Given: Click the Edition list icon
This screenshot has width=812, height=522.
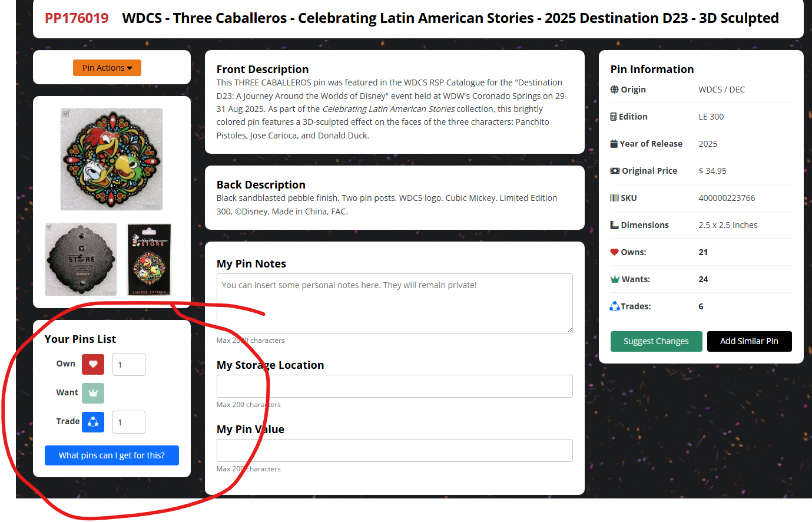Looking at the screenshot, I should pos(614,117).
